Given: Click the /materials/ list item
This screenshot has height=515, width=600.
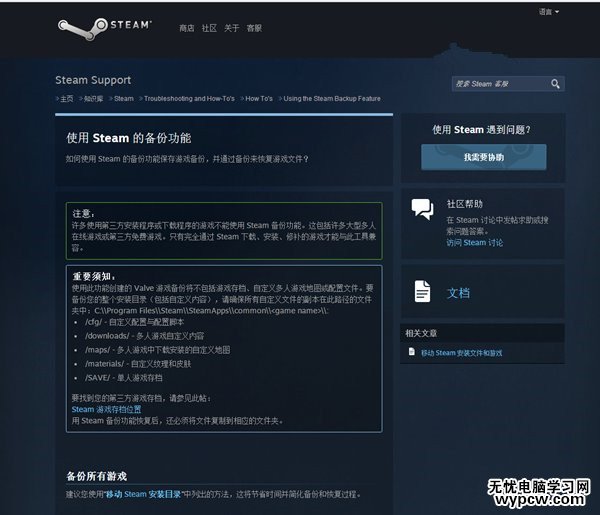Looking at the screenshot, I should pyautogui.click(x=138, y=364).
